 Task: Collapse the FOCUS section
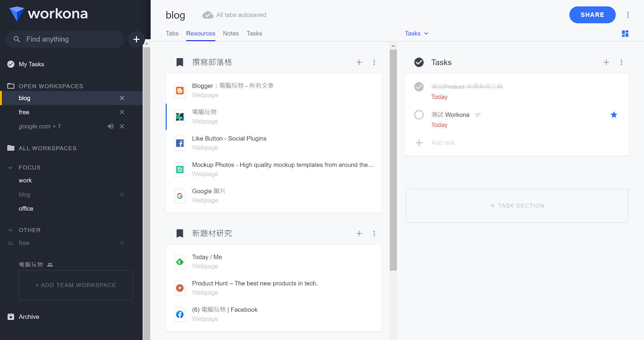coord(10,167)
